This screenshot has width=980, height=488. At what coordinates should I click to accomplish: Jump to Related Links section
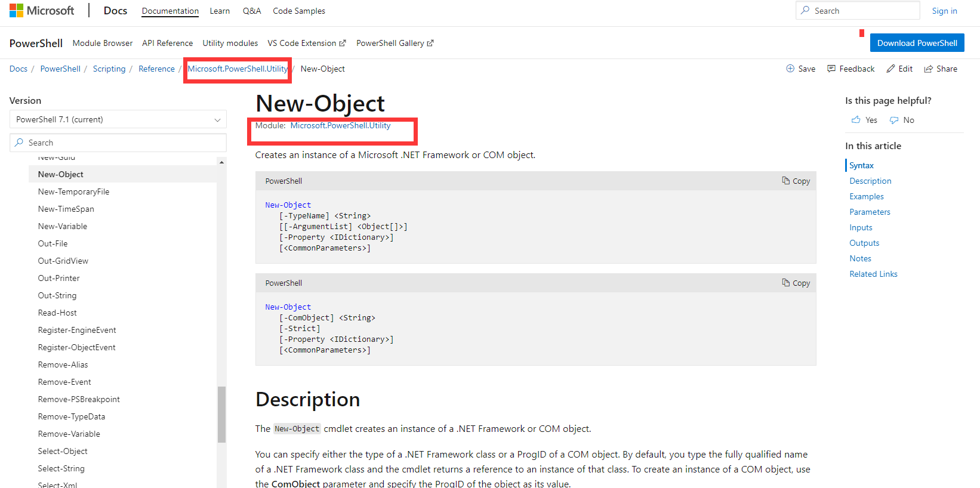tap(873, 274)
